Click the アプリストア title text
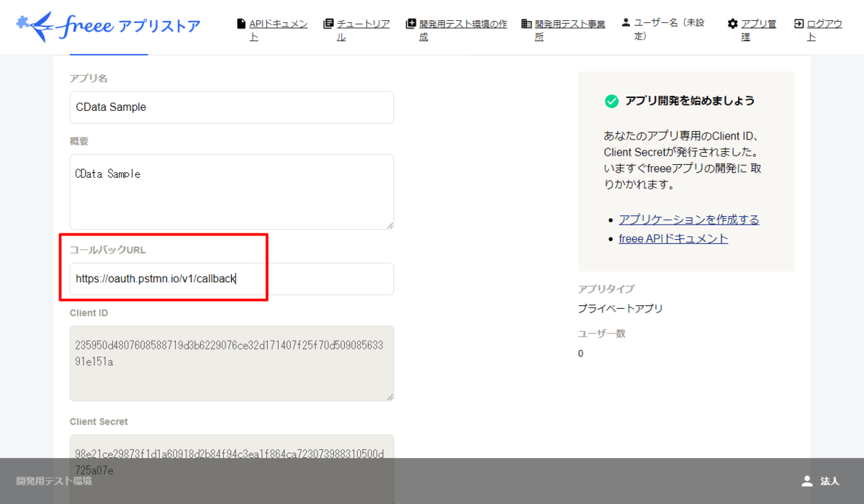The image size is (864, 504). point(158,27)
